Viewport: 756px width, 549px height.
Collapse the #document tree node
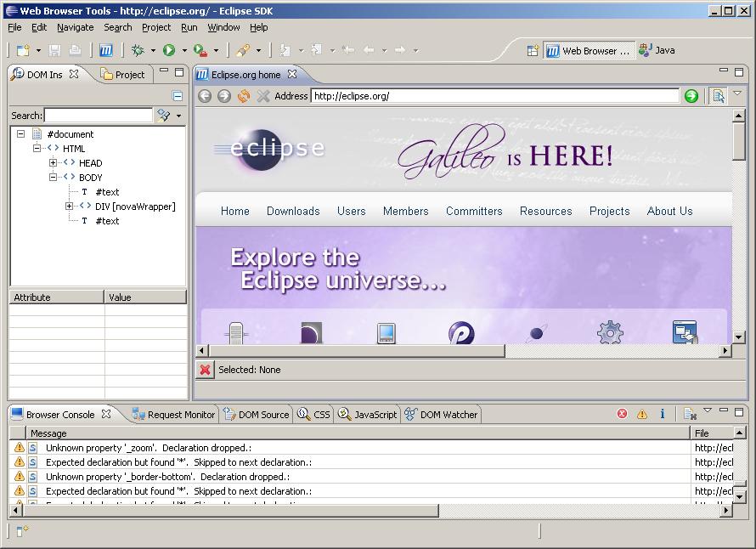[20, 134]
